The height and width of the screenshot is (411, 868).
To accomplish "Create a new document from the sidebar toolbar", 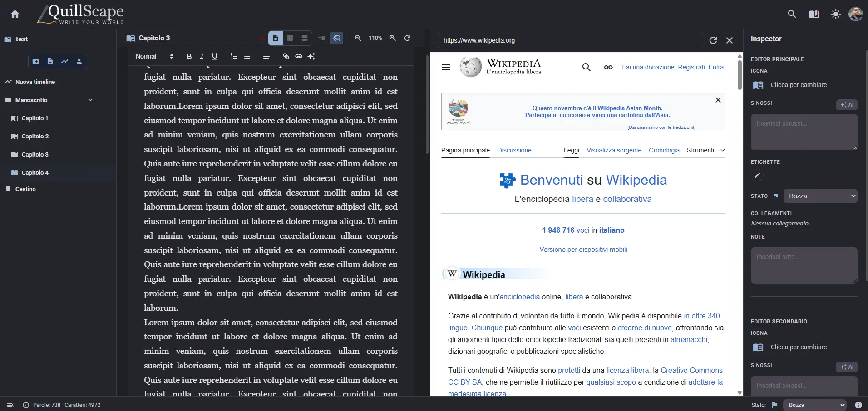I will pos(50,61).
